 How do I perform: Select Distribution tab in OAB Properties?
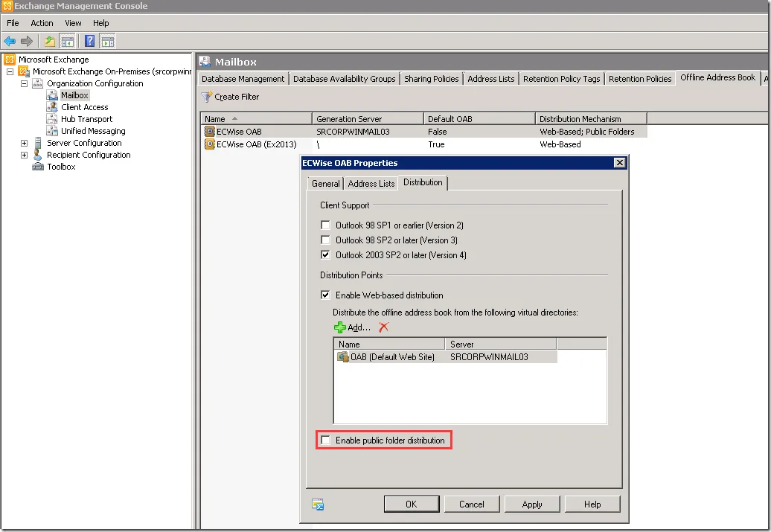(x=423, y=182)
